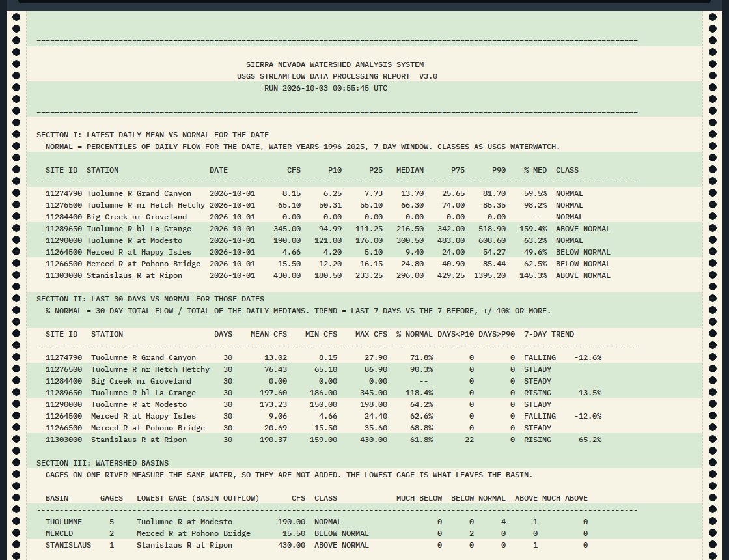The height and width of the screenshot is (560, 729).
Task: Click Big Creek nr Groveland in Section I
Action: [x=137, y=217]
